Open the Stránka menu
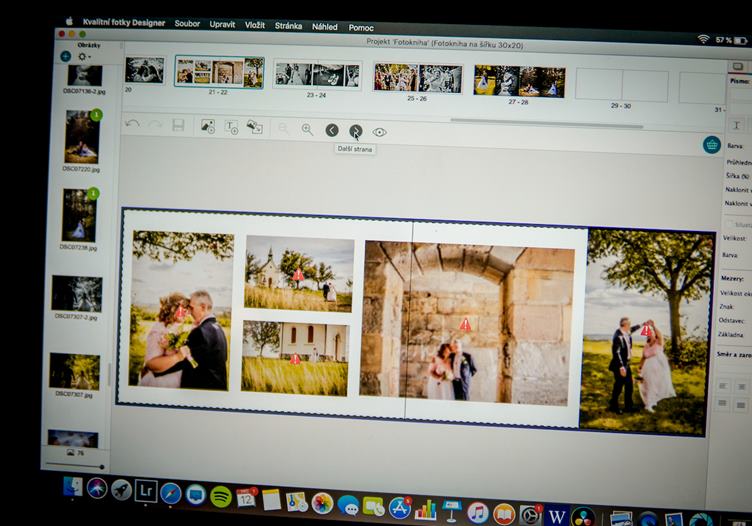The image size is (752, 526). tap(288, 26)
